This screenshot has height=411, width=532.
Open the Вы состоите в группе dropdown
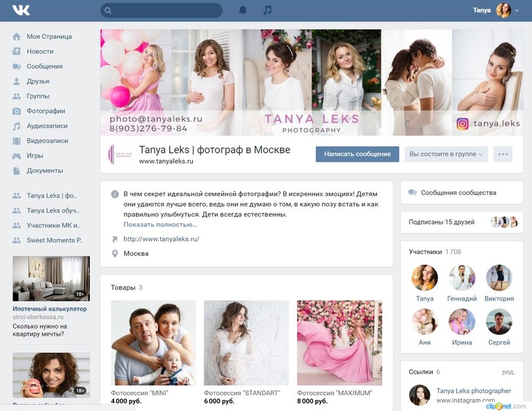click(446, 154)
